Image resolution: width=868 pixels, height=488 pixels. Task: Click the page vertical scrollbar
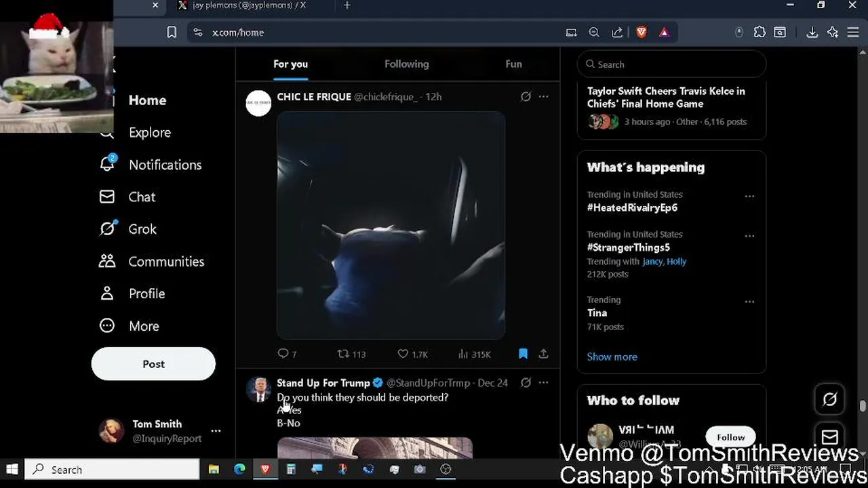[x=863, y=407]
